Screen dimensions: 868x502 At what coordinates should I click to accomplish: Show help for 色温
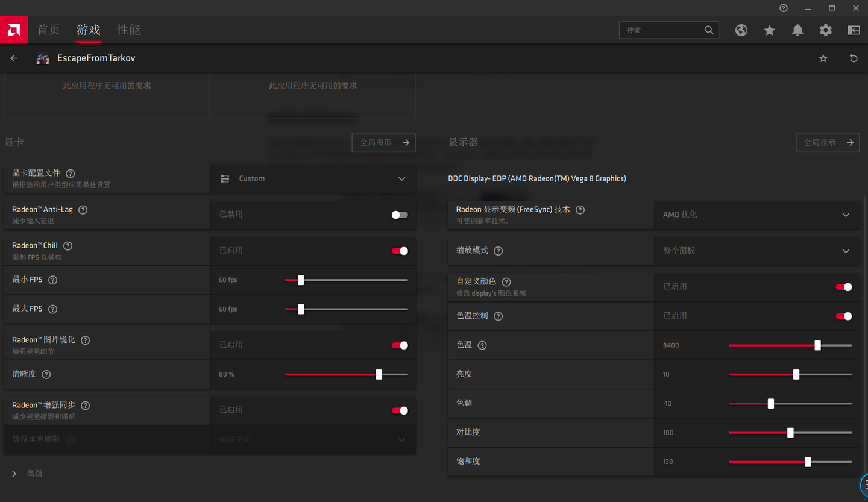(482, 345)
